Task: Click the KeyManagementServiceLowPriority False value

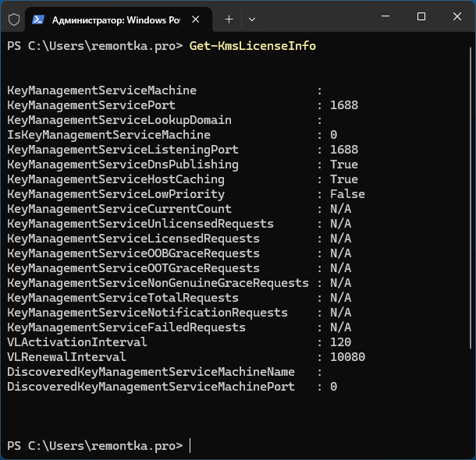Action: coord(347,194)
